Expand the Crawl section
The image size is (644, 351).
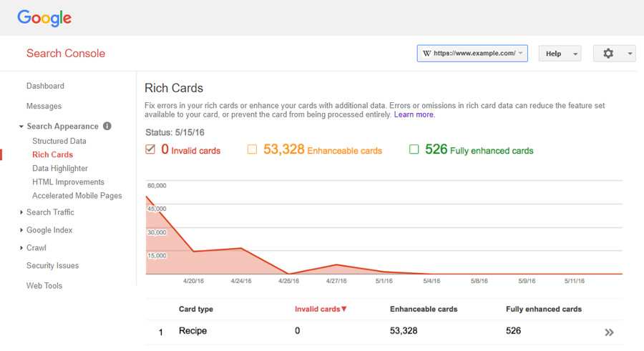tap(21, 247)
